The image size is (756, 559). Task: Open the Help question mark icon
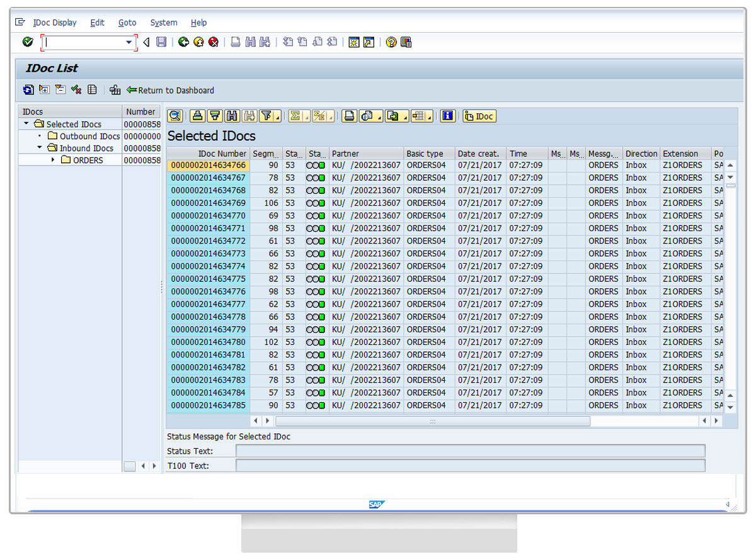point(391,42)
